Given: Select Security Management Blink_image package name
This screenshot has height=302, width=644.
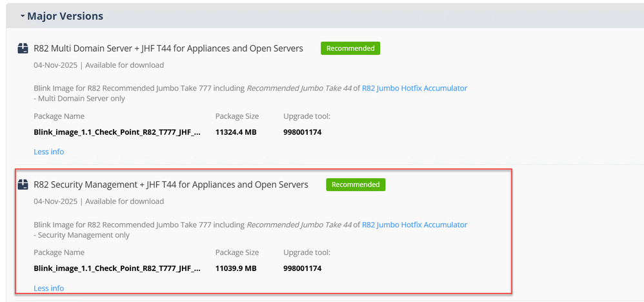Looking at the screenshot, I should pyautogui.click(x=117, y=268).
